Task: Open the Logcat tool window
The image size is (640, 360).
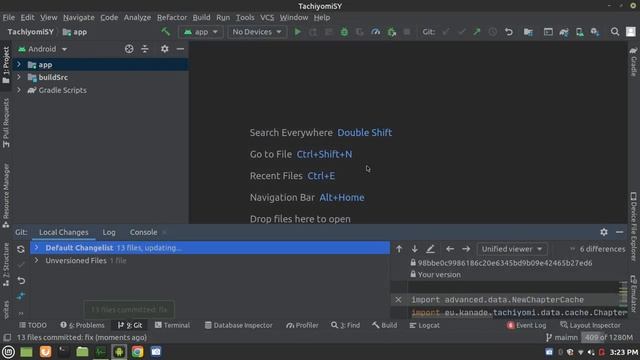Action: pos(424,325)
